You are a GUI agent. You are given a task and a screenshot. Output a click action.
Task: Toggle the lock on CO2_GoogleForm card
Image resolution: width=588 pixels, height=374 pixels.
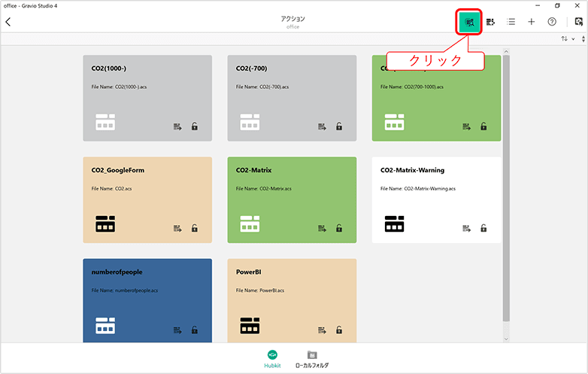[x=194, y=228]
